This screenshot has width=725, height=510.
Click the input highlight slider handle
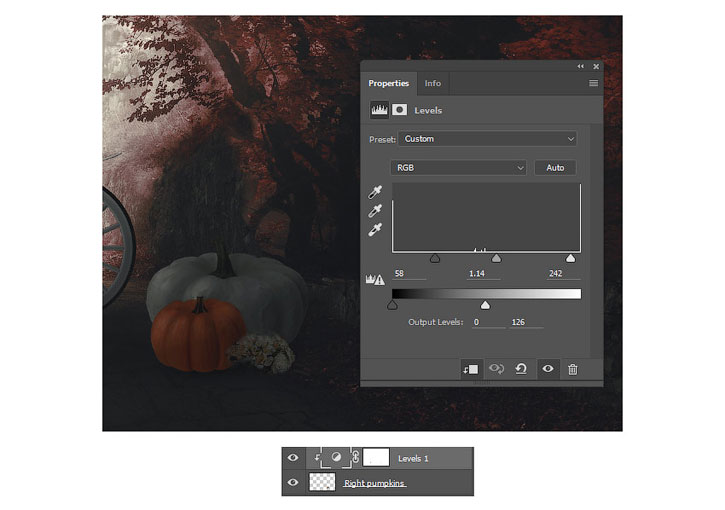(x=571, y=258)
